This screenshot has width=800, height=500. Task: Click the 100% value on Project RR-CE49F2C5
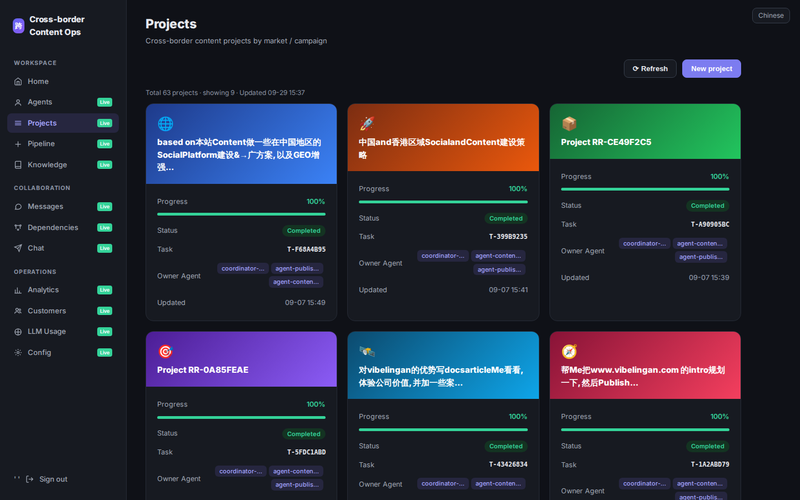[719, 177]
